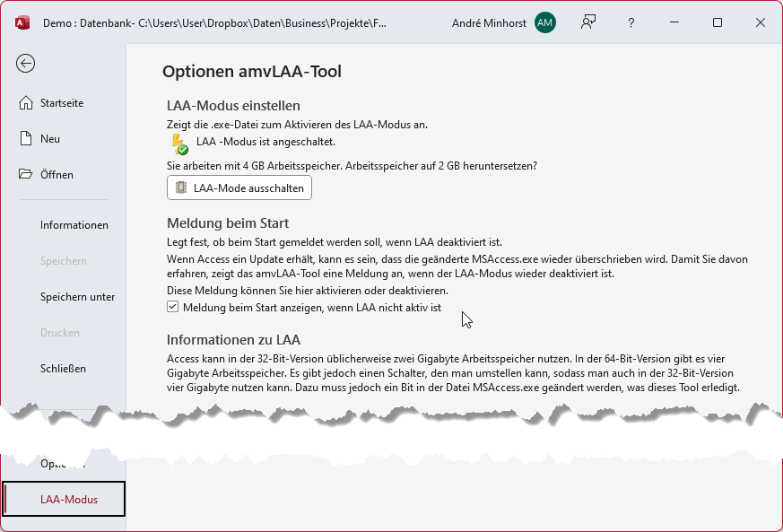783x532 pixels.
Task: Select the chip icon on LAA-Mode ausschalten button
Action: [x=179, y=188]
